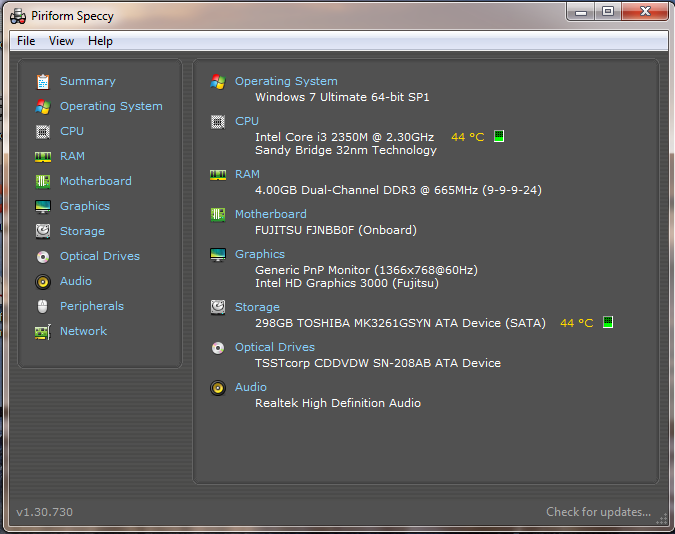Click the Network card icon in sidebar
Viewport: 675px width, 534px height.
pos(43,332)
